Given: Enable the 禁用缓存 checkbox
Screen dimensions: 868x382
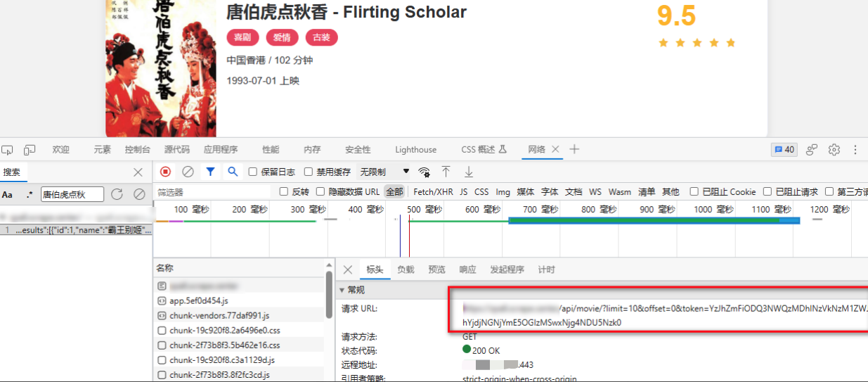Looking at the screenshot, I should coord(309,172).
